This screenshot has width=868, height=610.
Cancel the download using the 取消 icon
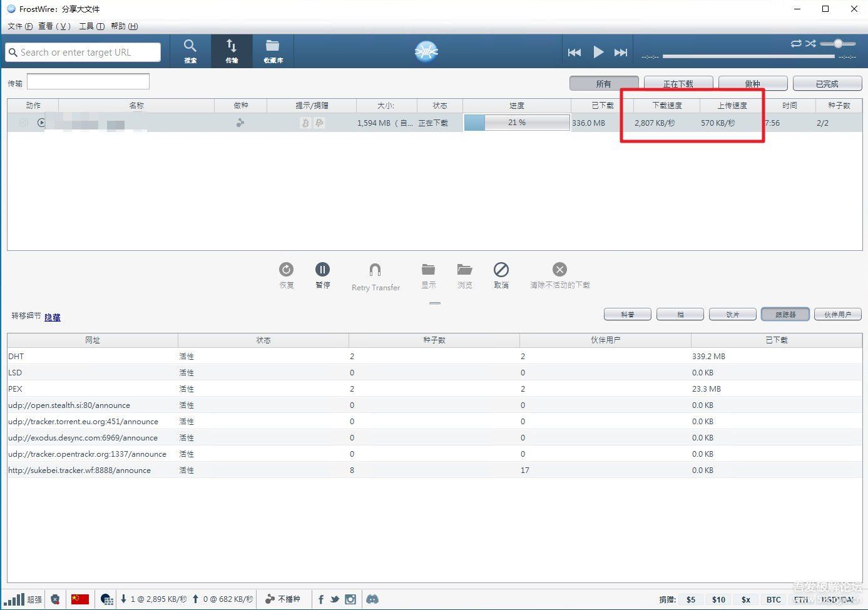pos(501,275)
